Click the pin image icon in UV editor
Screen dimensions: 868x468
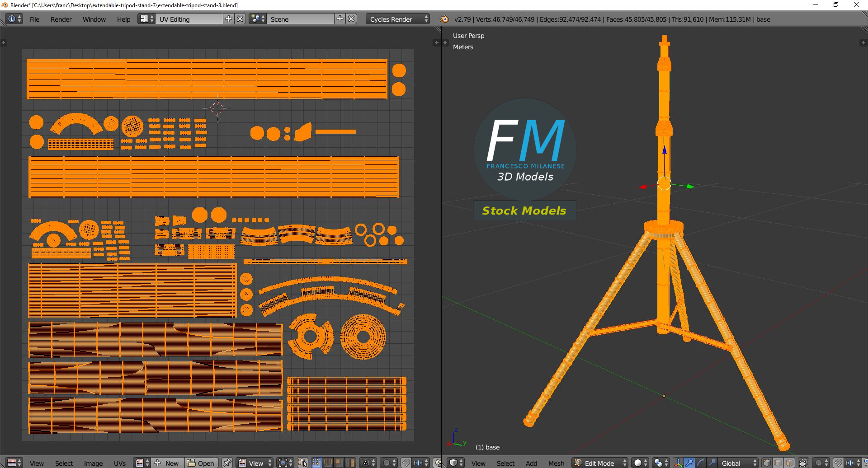(227, 463)
